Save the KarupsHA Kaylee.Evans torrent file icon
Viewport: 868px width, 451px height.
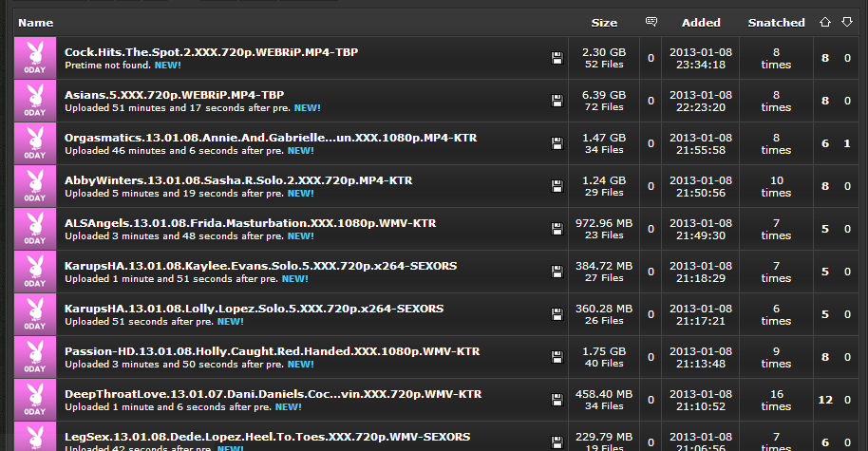click(557, 272)
